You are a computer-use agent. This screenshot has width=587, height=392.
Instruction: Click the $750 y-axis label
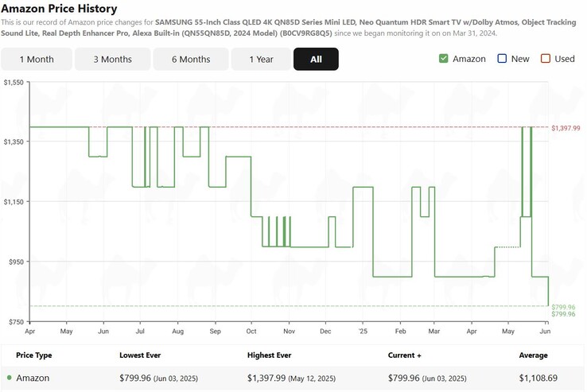(16, 322)
